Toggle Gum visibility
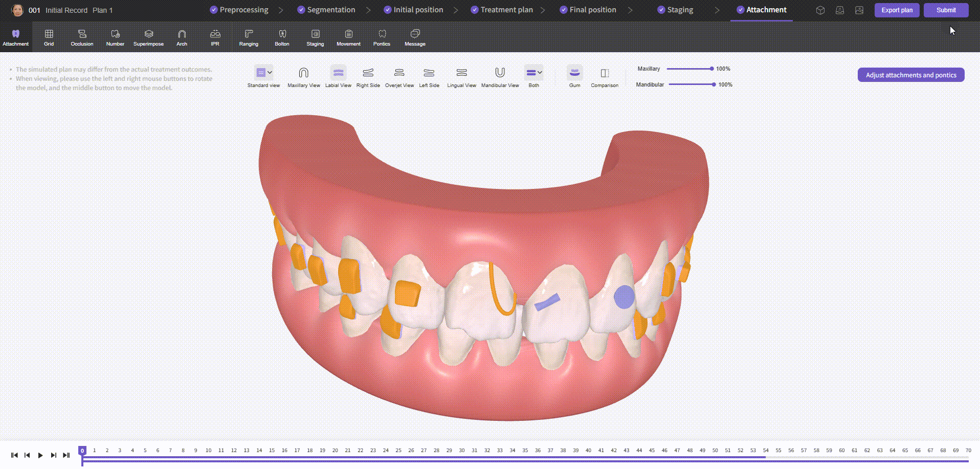980x469 pixels. tap(574, 77)
